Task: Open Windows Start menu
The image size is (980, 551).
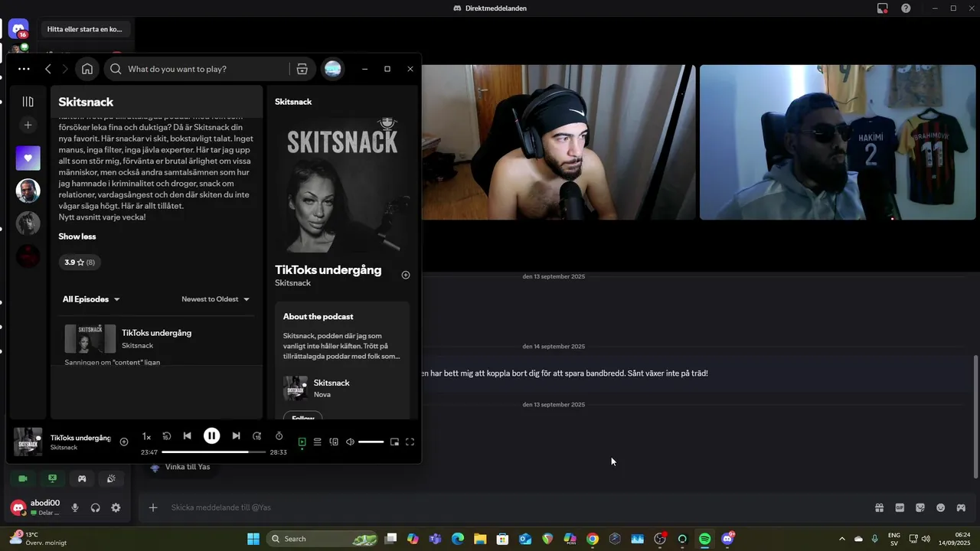Action: click(x=253, y=539)
